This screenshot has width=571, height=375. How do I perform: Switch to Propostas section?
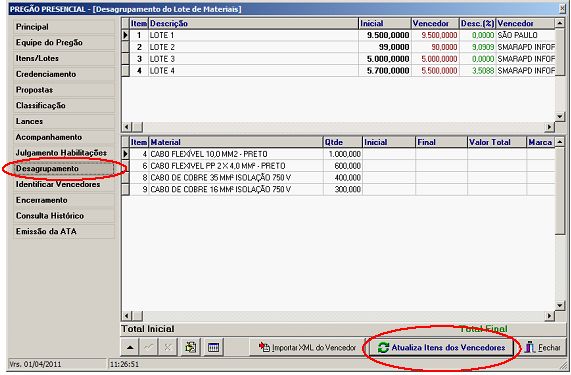click(x=64, y=90)
